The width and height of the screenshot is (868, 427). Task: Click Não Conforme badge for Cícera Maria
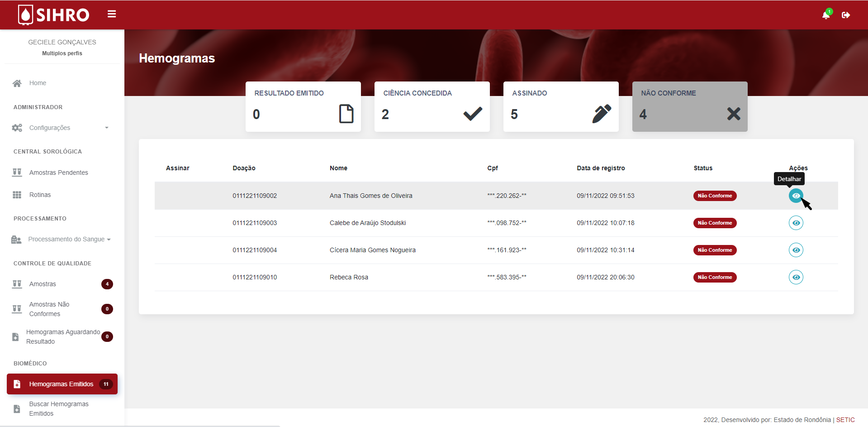pyautogui.click(x=715, y=250)
